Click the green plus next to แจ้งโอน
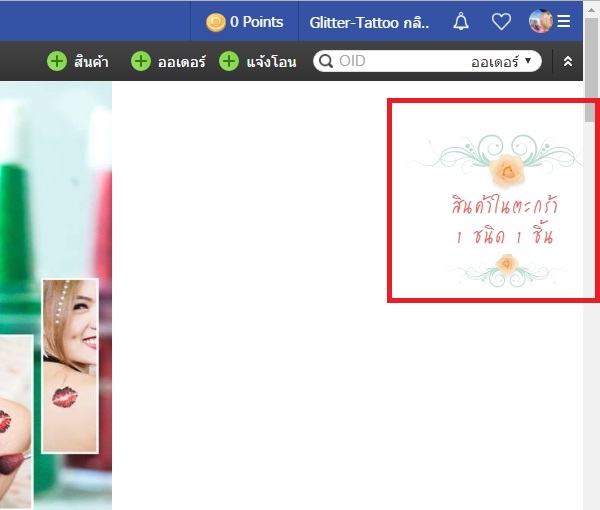 coord(229,61)
